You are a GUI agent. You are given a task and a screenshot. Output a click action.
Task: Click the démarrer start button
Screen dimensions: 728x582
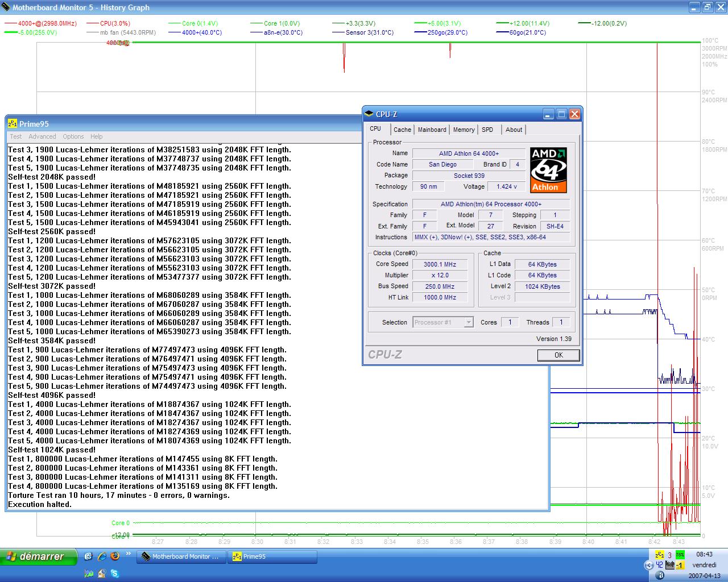point(38,556)
